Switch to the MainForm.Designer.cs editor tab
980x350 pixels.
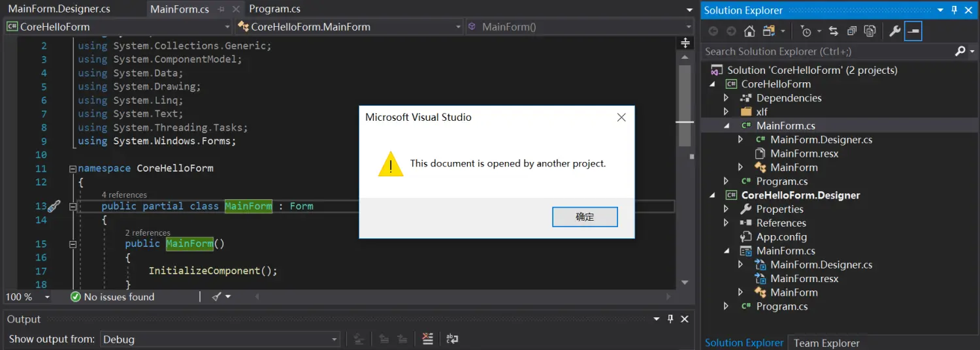(59, 9)
